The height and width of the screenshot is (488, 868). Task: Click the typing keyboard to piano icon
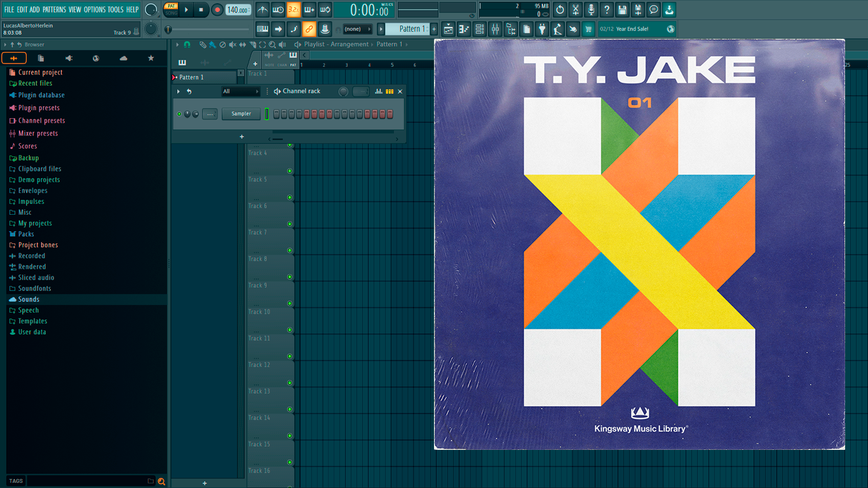[262, 29]
